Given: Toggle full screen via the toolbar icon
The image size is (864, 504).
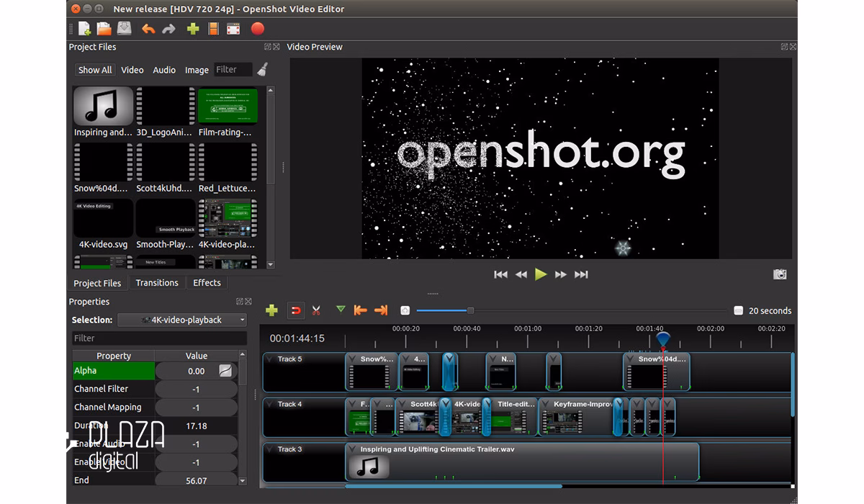Looking at the screenshot, I should tap(233, 29).
